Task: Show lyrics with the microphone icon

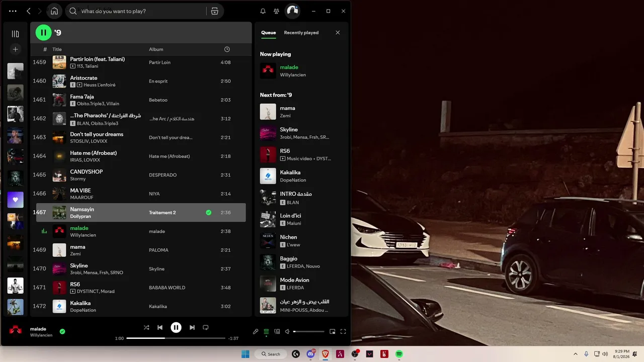Action: pyautogui.click(x=256, y=331)
